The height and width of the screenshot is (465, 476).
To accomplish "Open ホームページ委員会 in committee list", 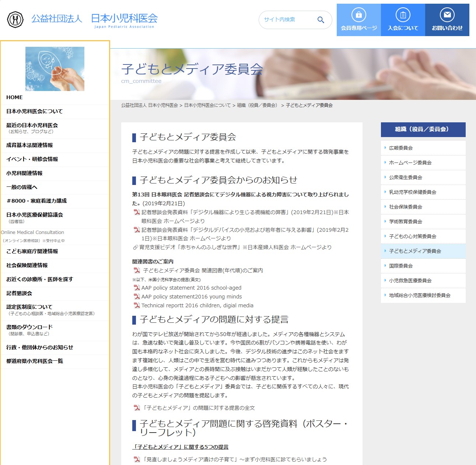I will (423, 163).
